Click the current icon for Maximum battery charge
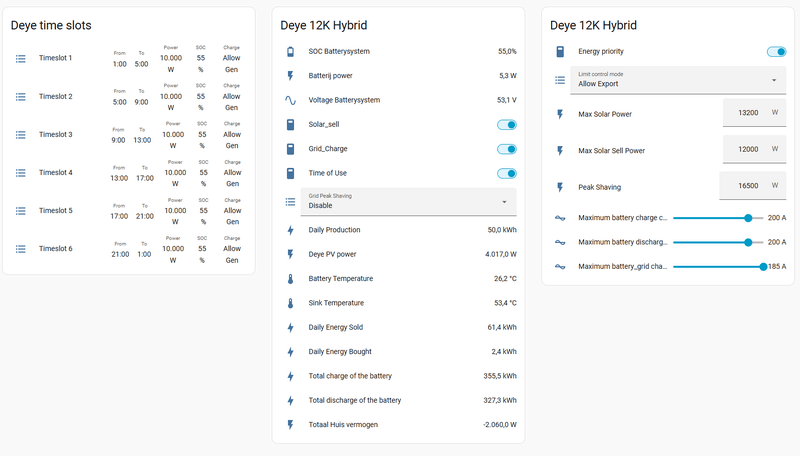The width and height of the screenshot is (800, 456). point(560,218)
